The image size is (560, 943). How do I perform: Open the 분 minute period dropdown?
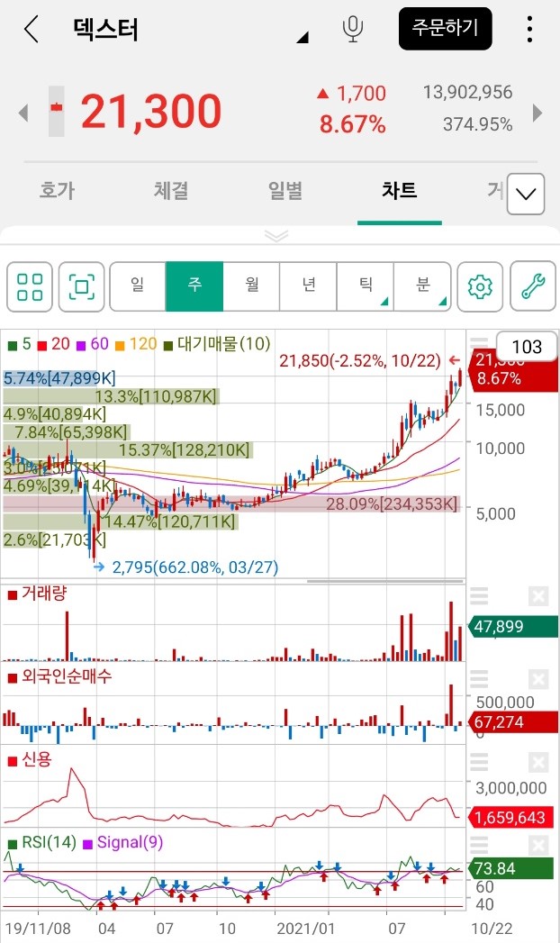(x=422, y=286)
